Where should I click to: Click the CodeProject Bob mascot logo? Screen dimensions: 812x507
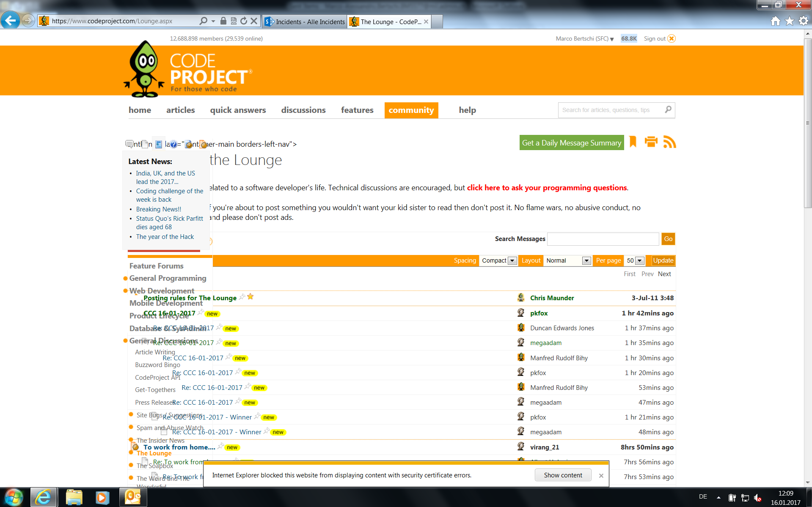(144, 69)
